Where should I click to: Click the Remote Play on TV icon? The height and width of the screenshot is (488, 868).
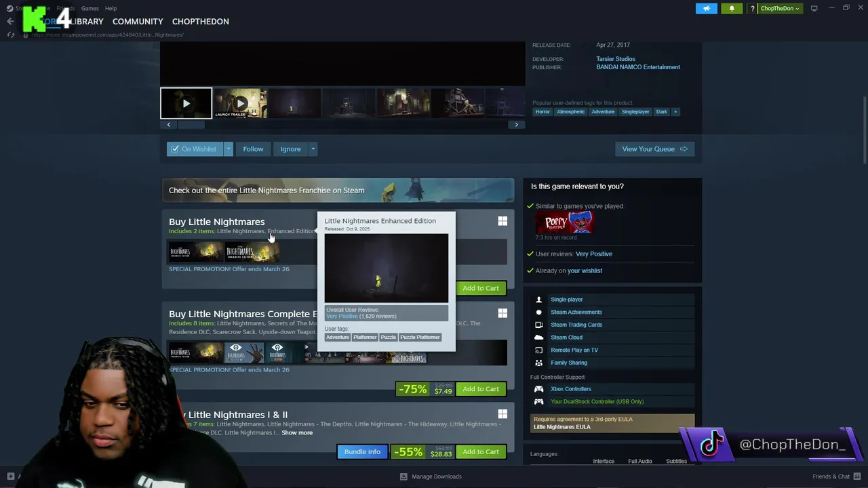(539, 350)
